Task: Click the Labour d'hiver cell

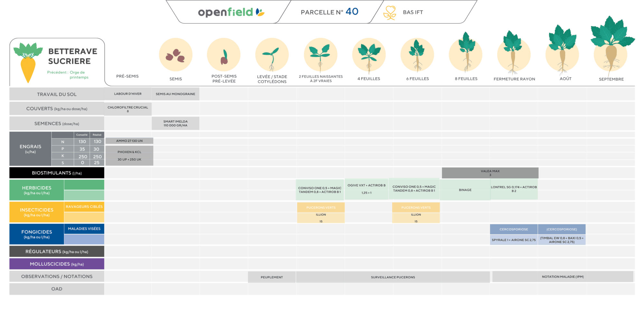Action: coord(128,94)
